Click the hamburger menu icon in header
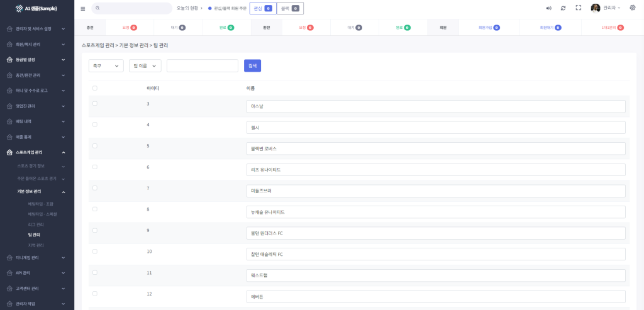The image size is (644, 310). (83, 9)
